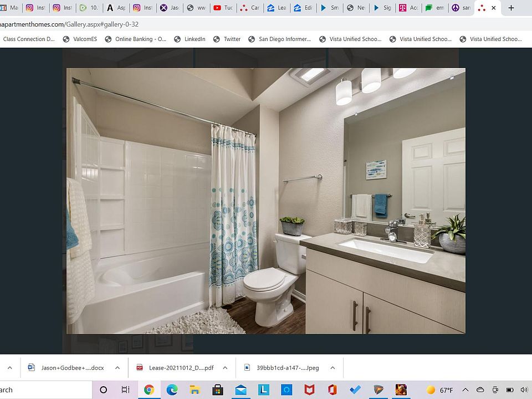The image size is (532, 399).
Task: Expand the leftmost download chevron
Action: (10, 367)
